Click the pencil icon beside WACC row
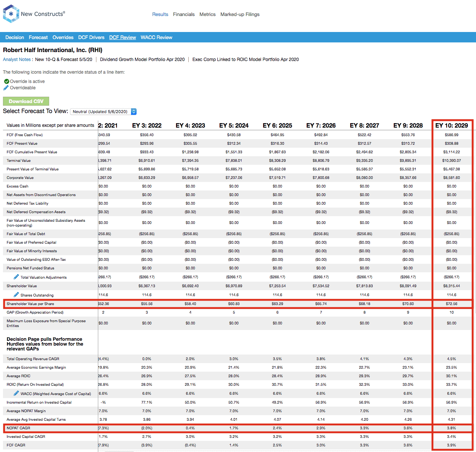This screenshot has width=476, height=452. (x=16, y=393)
